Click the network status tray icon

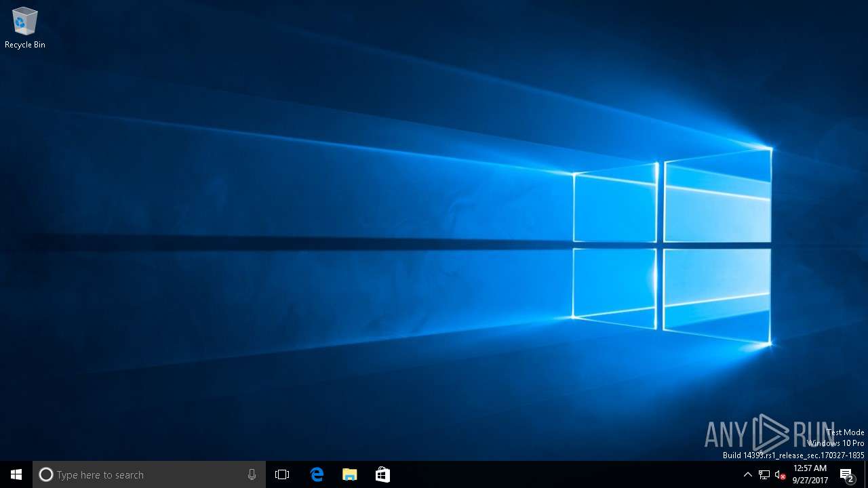[764, 474]
